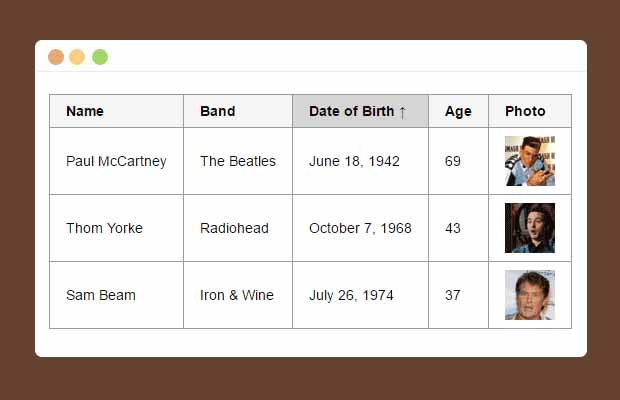620x400 pixels.
Task: Open Sam Beam's photo thumbnail
Action: [530, 295]
